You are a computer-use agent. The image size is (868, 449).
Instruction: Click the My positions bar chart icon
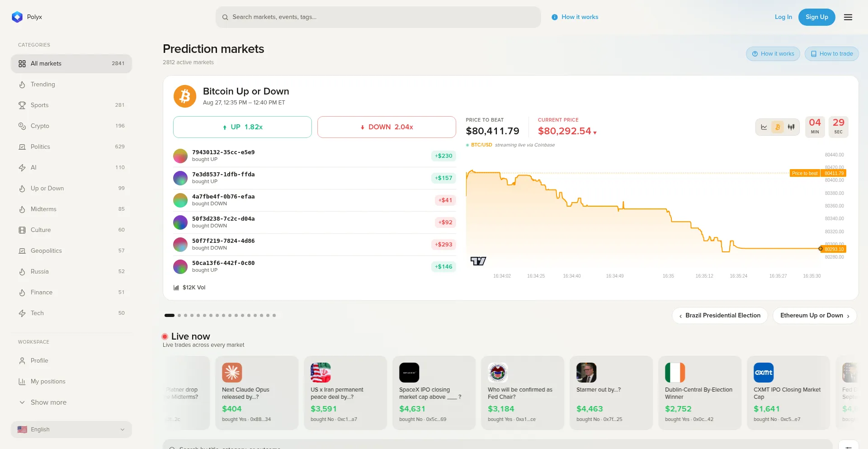(22, 382)
